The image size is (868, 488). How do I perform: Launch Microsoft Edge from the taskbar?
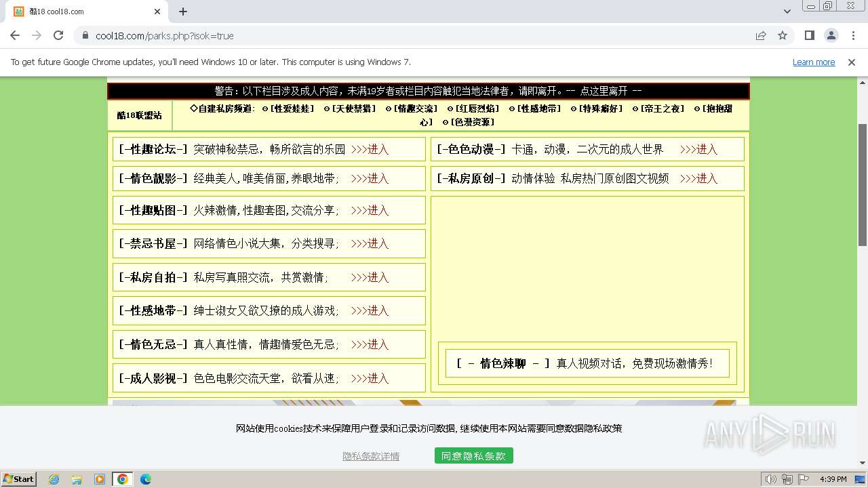146,479
